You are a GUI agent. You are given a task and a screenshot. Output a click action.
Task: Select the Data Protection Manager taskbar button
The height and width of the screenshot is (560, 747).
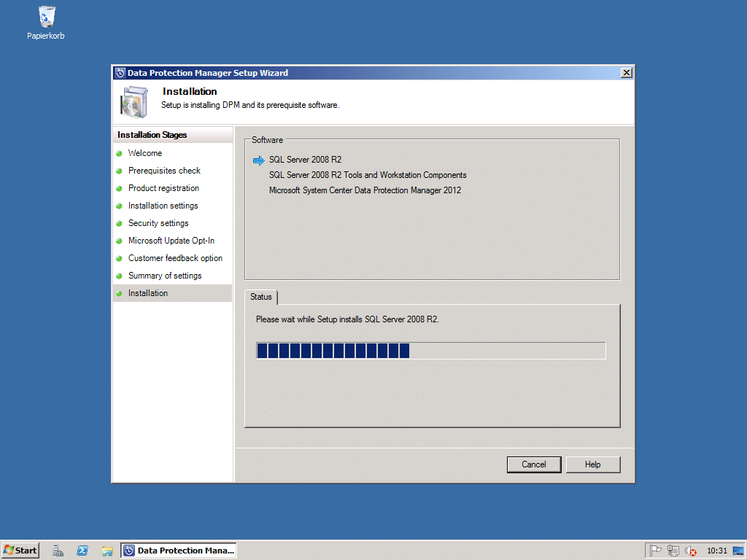coord(179,551)
